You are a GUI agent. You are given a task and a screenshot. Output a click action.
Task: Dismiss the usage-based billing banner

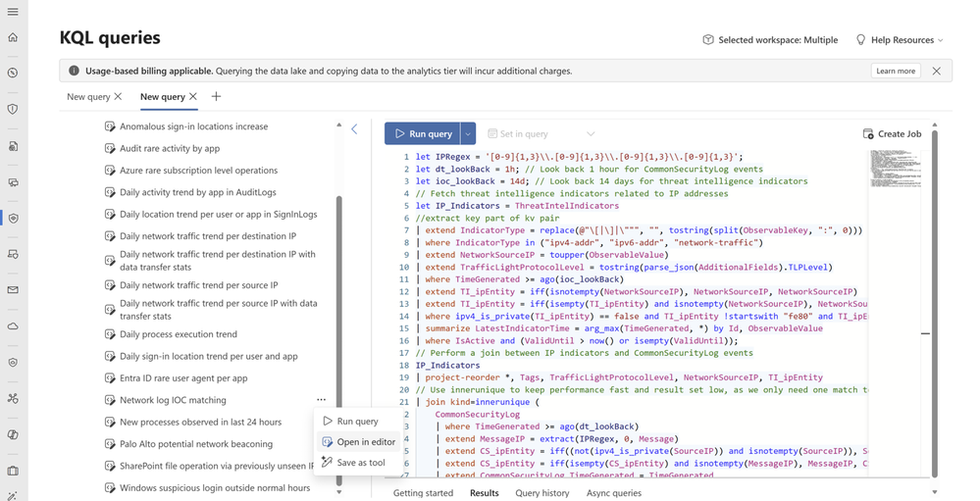pos(936,71)
